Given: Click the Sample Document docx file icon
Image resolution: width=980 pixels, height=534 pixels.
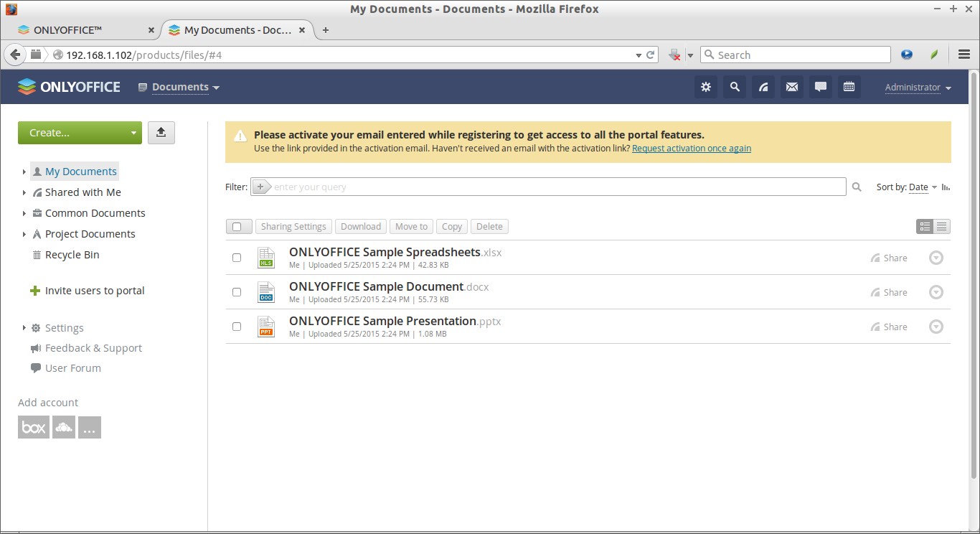Looking at the screenshot, I should click(x=266, y=292).
